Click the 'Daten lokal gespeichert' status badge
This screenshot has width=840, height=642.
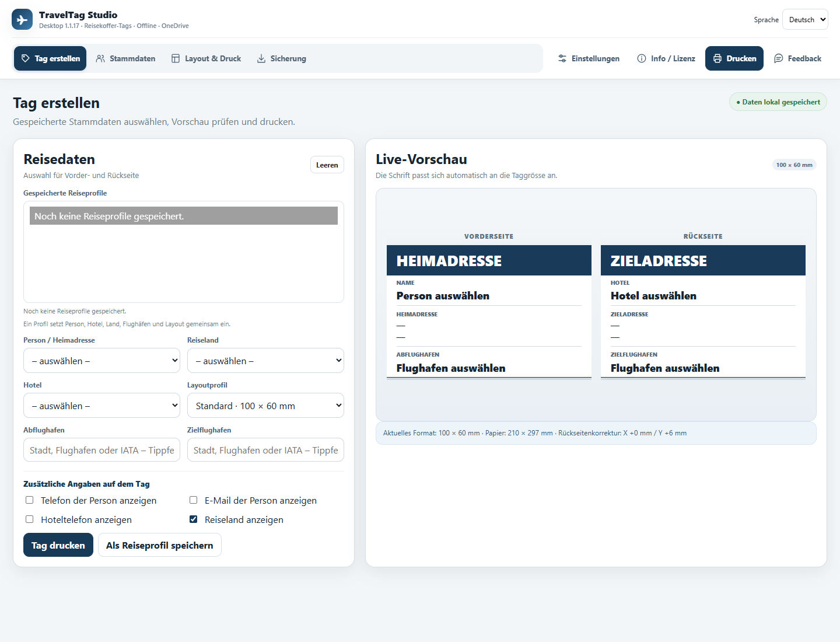tap(778, 102)
